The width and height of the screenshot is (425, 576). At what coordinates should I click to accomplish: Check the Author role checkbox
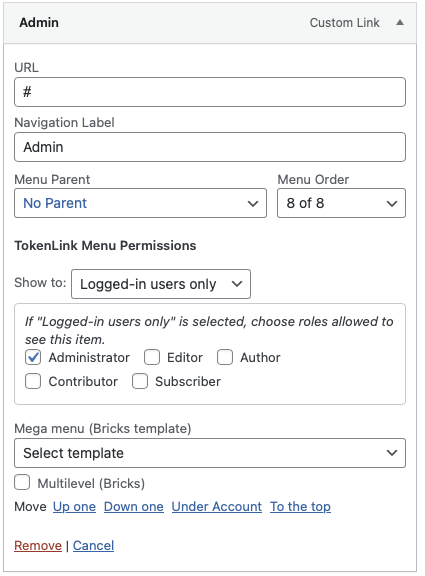coord(225,357)
